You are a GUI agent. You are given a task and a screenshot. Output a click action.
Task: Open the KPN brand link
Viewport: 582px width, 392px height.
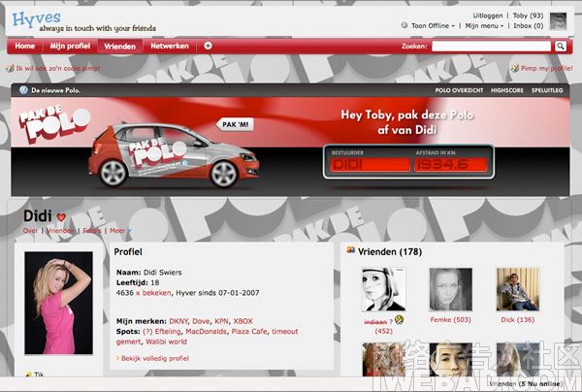(x=221, y=321)
